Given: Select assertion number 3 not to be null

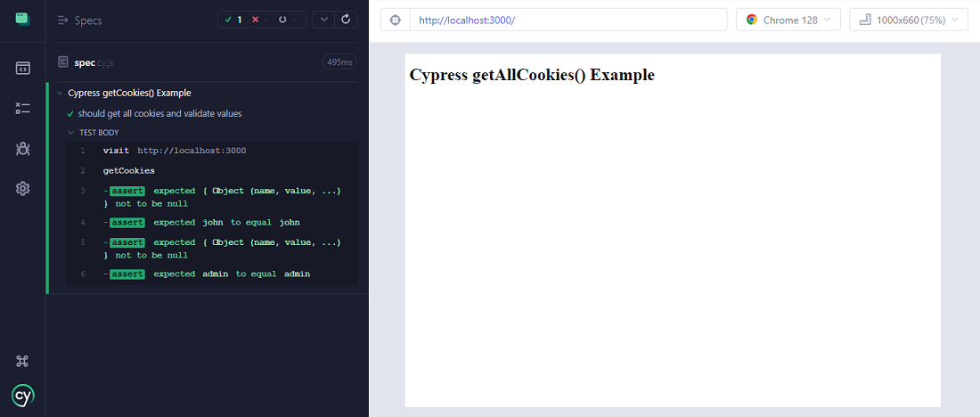Looking at the screenshot, I should point(212,197).
